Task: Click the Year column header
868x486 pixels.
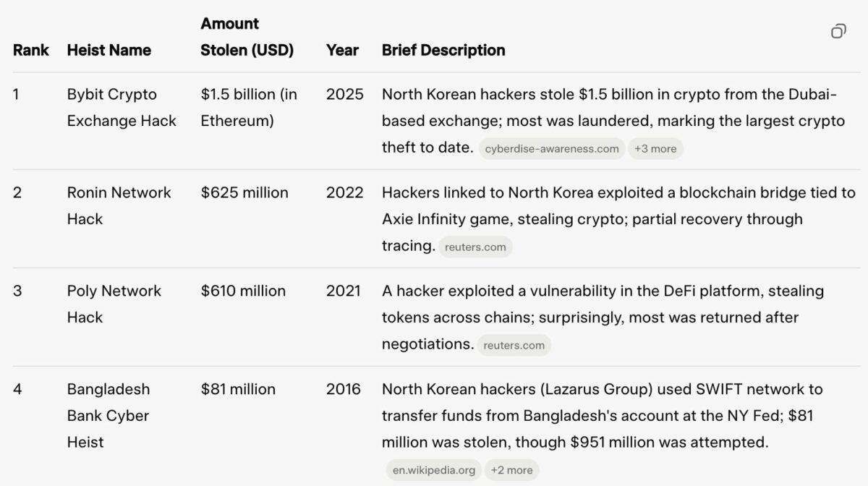Action: (x=342, y=50)
